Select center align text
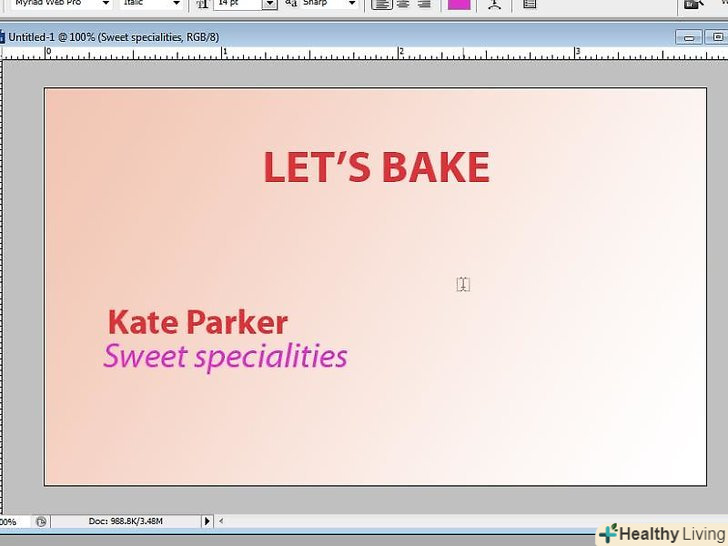 click(403, 4)
